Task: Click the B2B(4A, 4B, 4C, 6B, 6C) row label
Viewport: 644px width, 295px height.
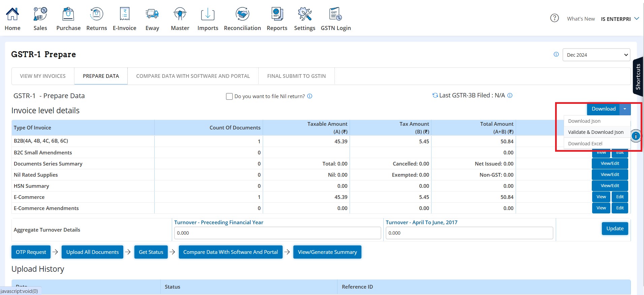Action: (x=41, y=141)
